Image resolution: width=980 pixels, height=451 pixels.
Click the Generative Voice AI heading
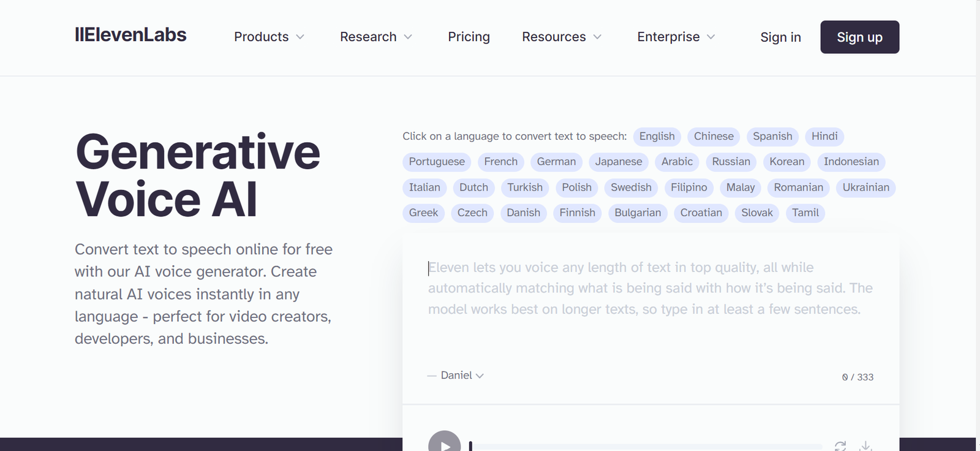coord(197,176)
